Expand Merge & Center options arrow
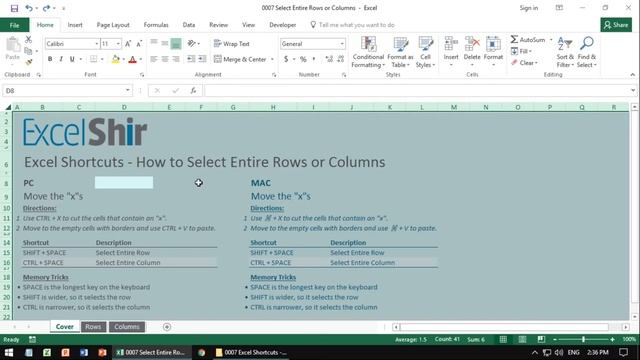Viewport: 640px width, 360px height. coord(272,59)
